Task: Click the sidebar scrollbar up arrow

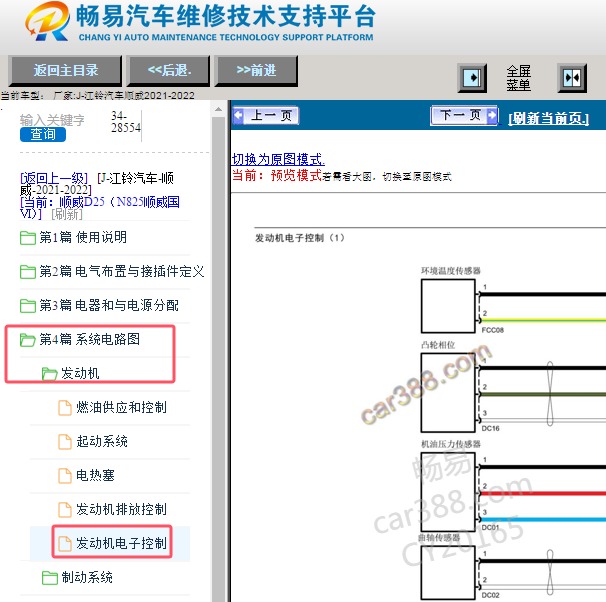Action: click(x=218, y=109)
